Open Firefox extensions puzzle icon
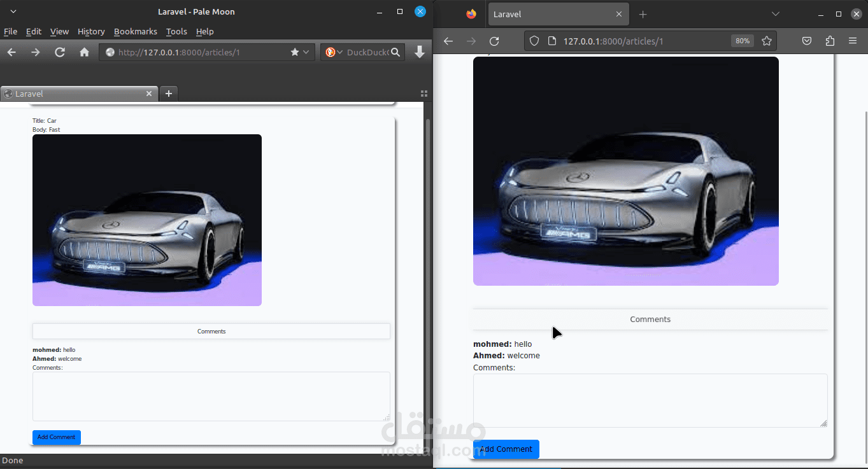This screenshot has width=868, height=469. (830, 41)
